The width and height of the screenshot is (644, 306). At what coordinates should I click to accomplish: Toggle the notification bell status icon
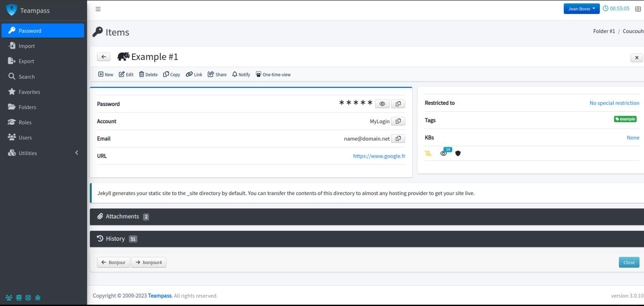tap(428, 153)
